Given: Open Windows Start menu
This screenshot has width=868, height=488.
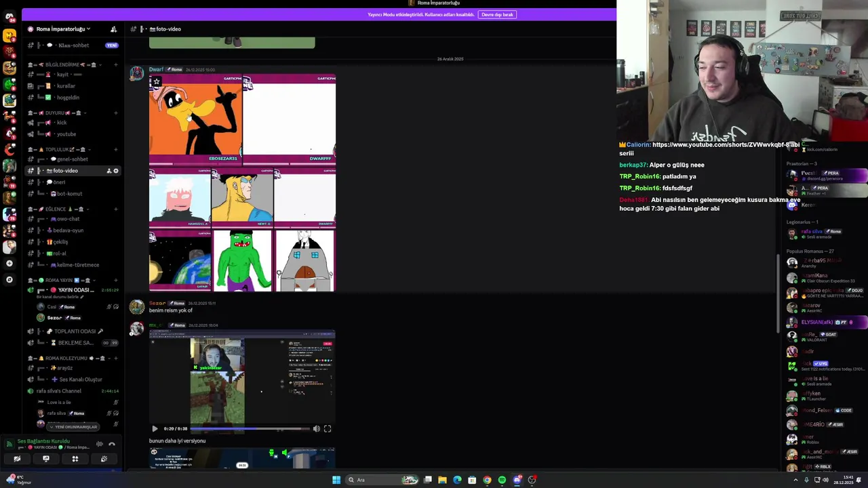Looking at the screenshot, I should [336, 480].
